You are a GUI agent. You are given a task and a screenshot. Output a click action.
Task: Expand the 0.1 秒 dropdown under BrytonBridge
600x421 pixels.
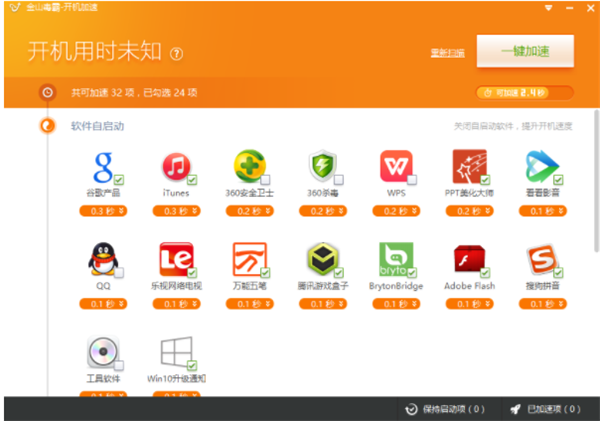pyautogui.click(x=396, y=304)
